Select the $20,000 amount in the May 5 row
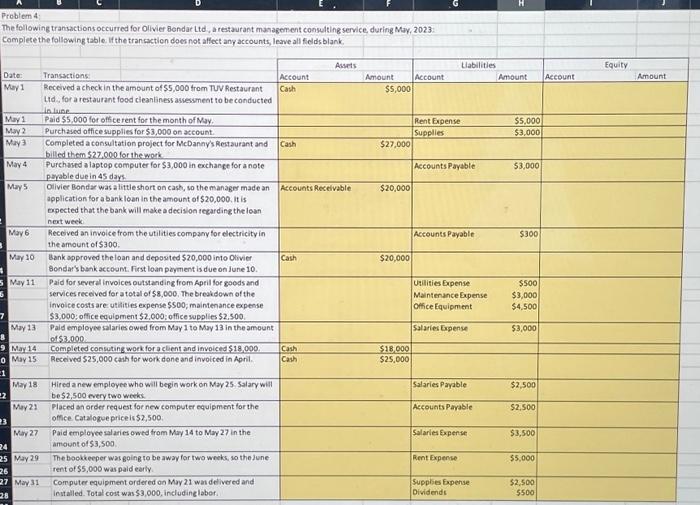 pyautogui.click(x=395, y=188)
